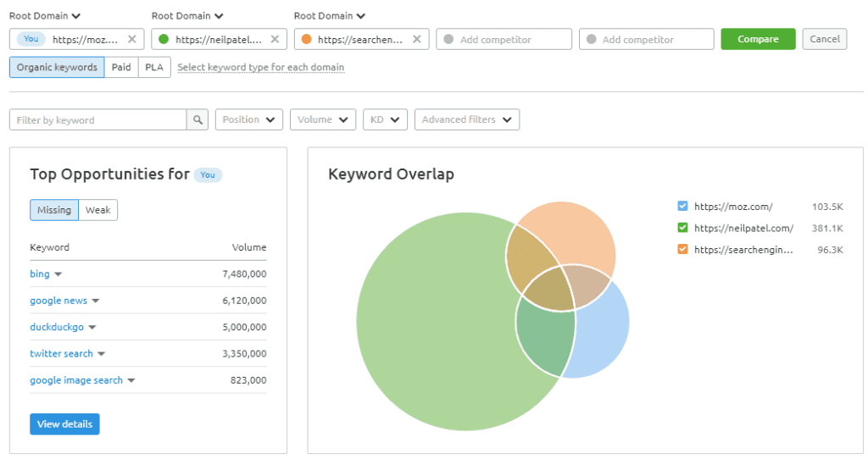
Task: Open the Position filter dropdown
Action: click(x=249, y=119)
